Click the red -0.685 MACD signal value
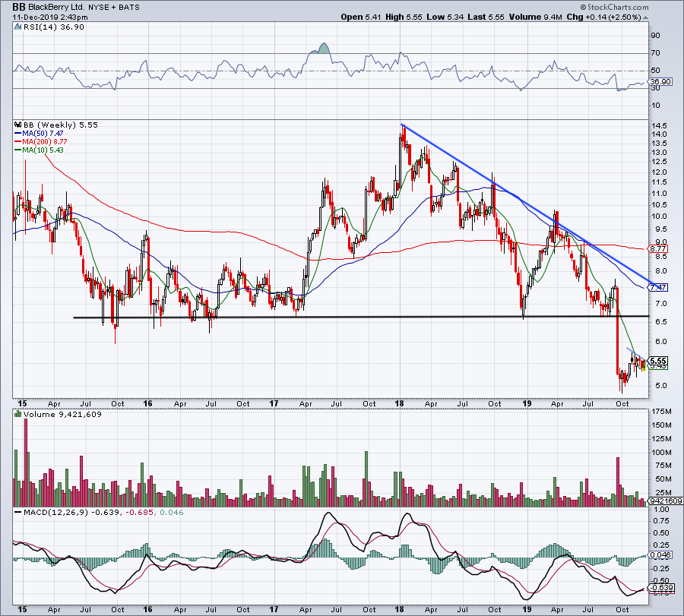Viewport: 684px width, 616px height. point(140,512)
